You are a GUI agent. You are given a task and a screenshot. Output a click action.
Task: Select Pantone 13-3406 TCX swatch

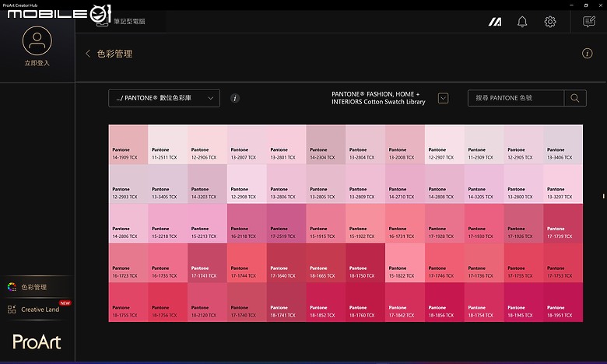[563, 145]
